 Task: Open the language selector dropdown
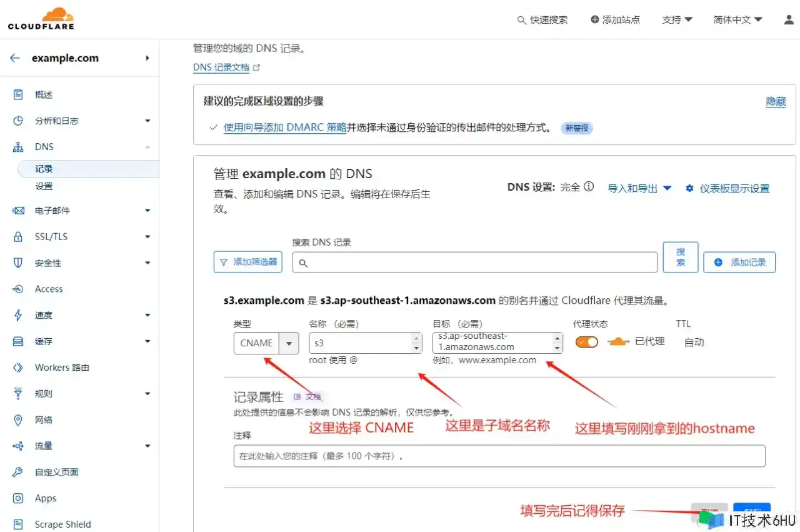[737, 20]
